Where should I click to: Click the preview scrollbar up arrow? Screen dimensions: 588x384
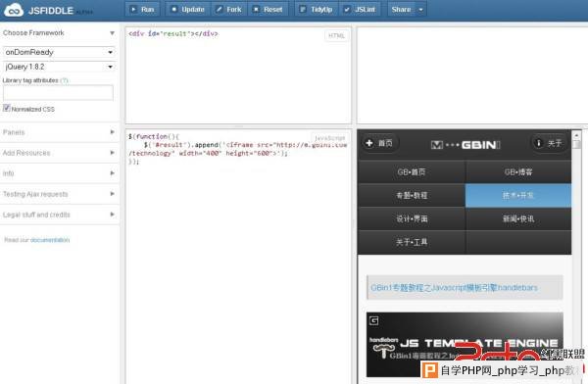tap(576, 134)
